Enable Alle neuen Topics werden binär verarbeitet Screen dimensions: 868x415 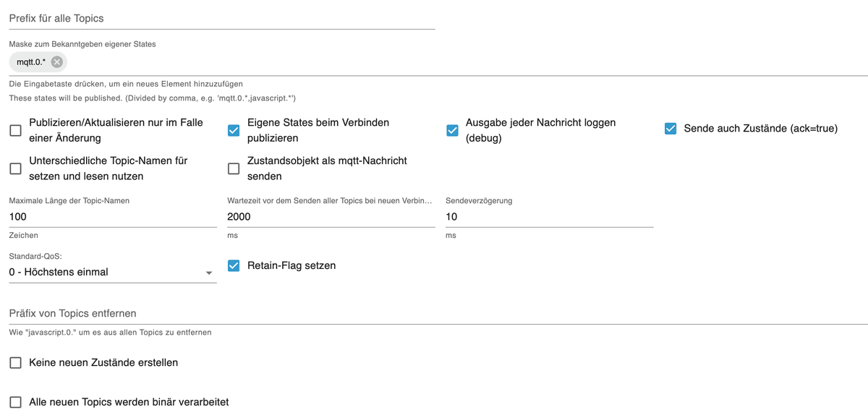pyautogui.click(x=15, y=401)
